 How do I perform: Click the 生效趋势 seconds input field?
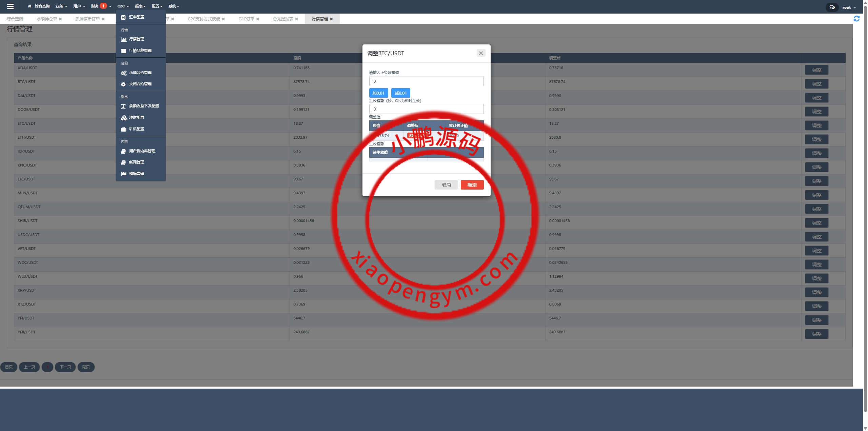426,109
